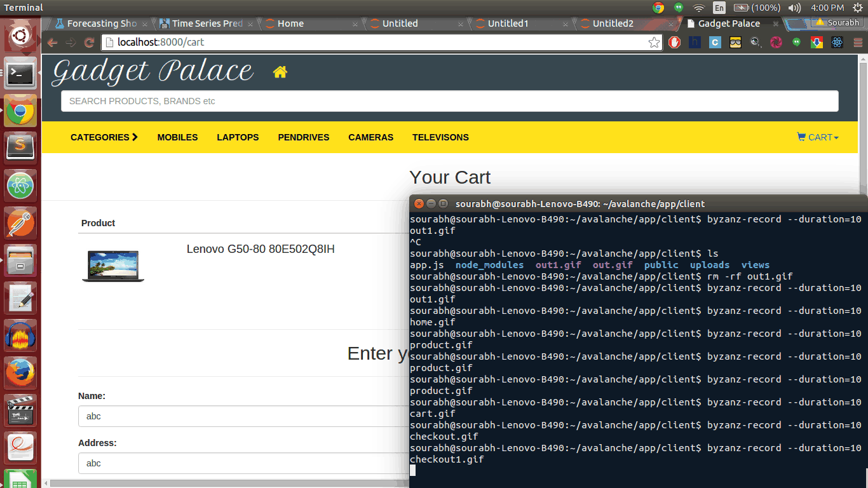Open the Files manager from the launcher
Screen dimensions: 868x488
pos(20,261)
